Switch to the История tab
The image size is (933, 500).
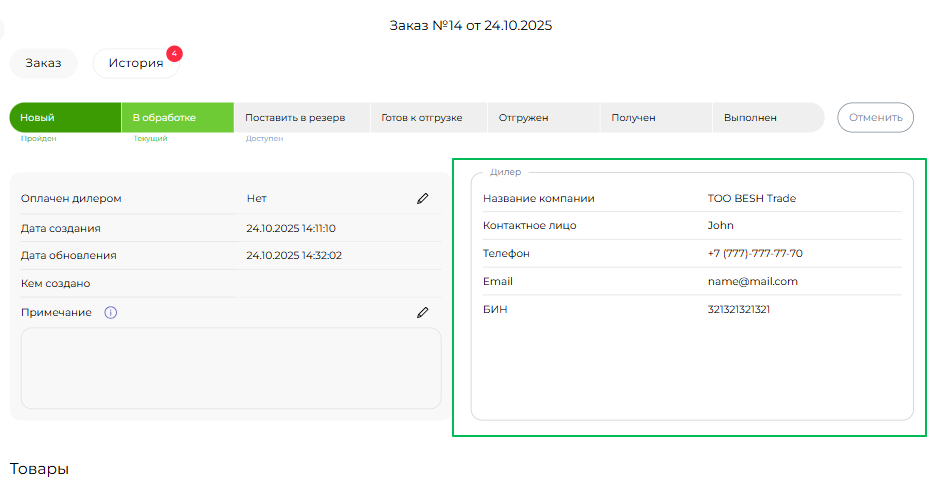136,63
